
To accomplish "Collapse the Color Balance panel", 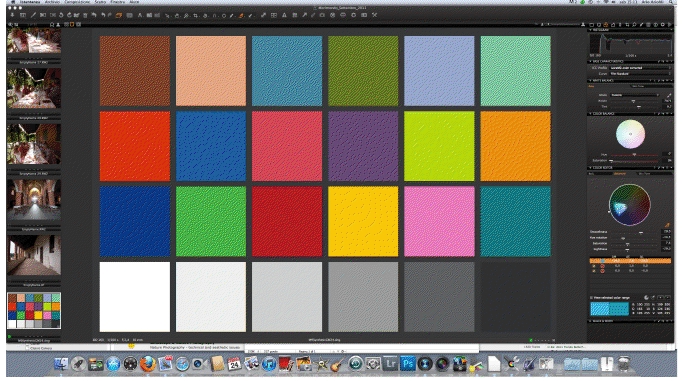I will tap(591, 114).
